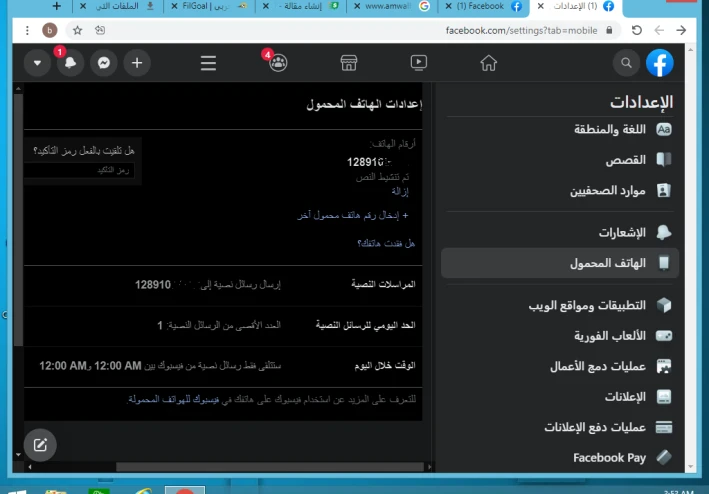709x494 pixels.
Task: Open browser three-dot menu
Action: tap(28, 30)
